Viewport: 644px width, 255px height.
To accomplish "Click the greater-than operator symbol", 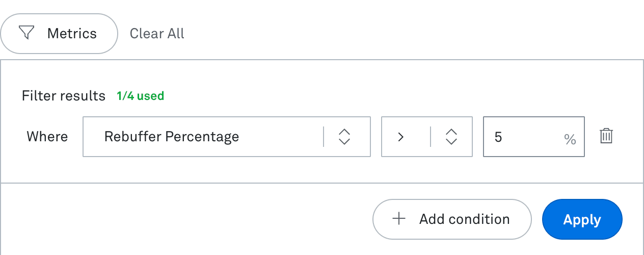I will pos(401,137).
